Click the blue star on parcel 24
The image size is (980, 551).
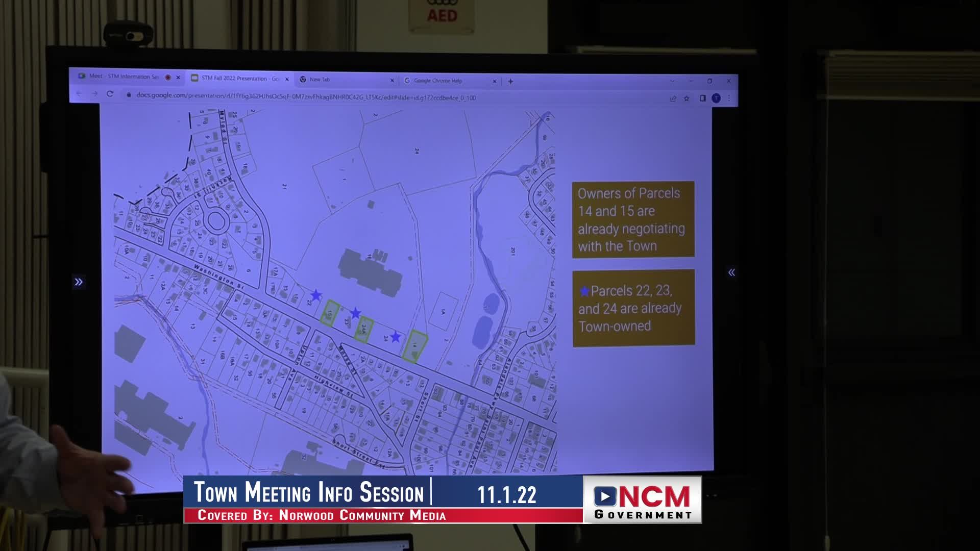395,336
